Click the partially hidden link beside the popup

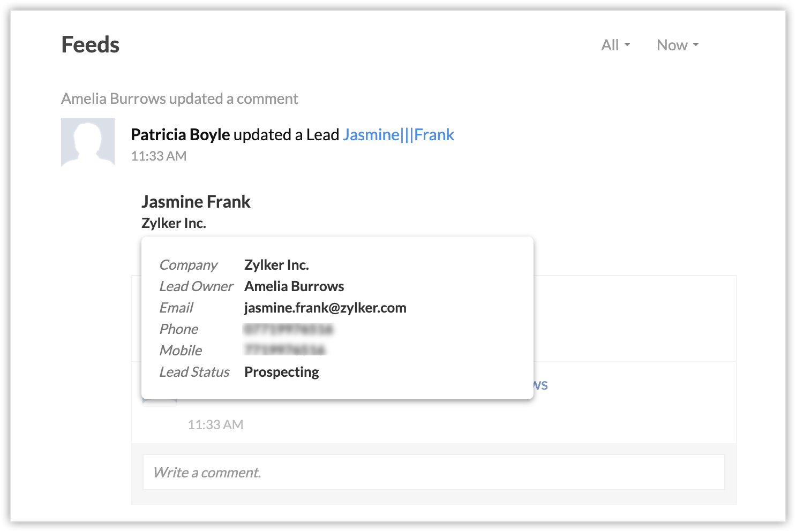[x=541, y=385]
